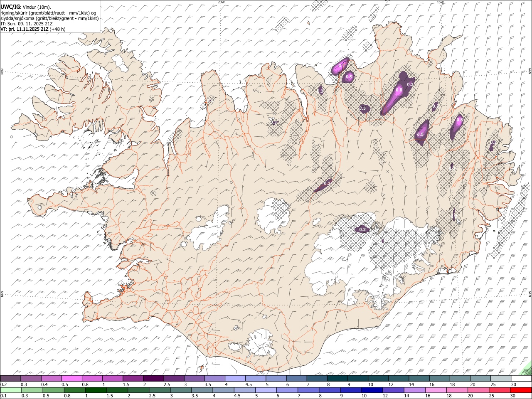Click the 0.2 precipitation label near the glacier
The height and width of the screenshot is (399, 532).
pyautogui.click(x=362, y=229)
